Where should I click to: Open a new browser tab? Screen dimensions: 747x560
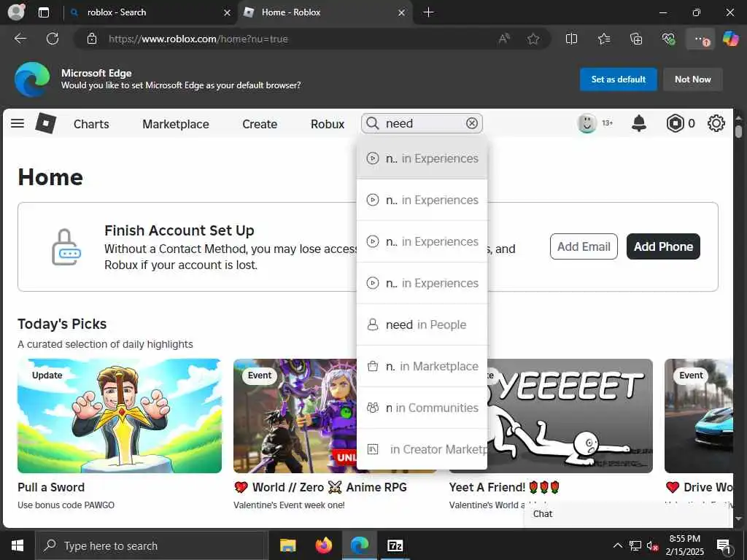click(x=428, y=12)
